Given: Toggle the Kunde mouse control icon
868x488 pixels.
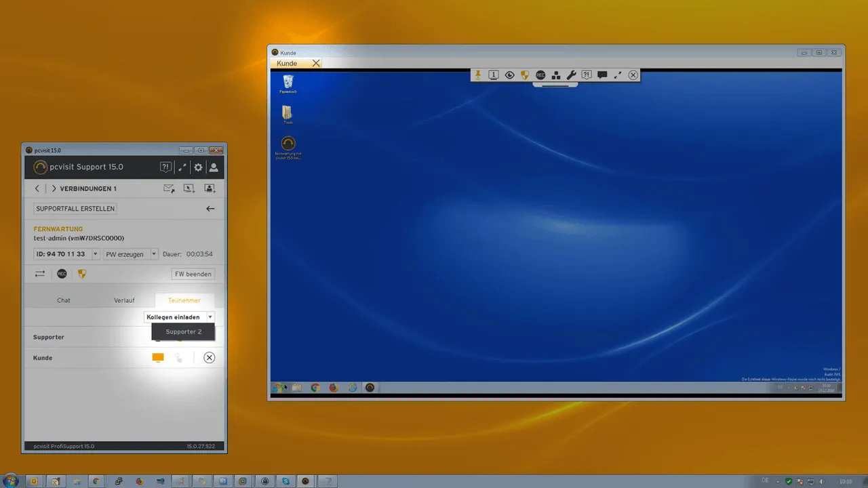Looking at the screenshot, I should (x=179, y=358).
